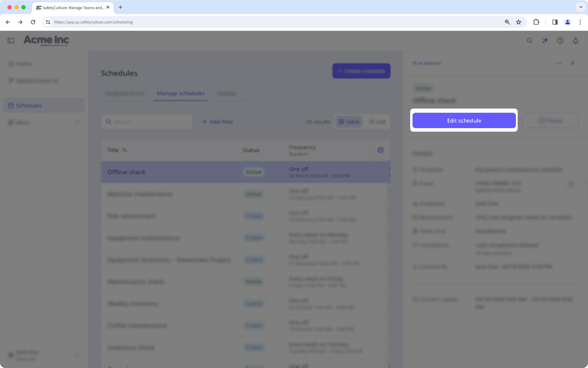Switch to Table view
Screen dimensions: 588x368
349,121
